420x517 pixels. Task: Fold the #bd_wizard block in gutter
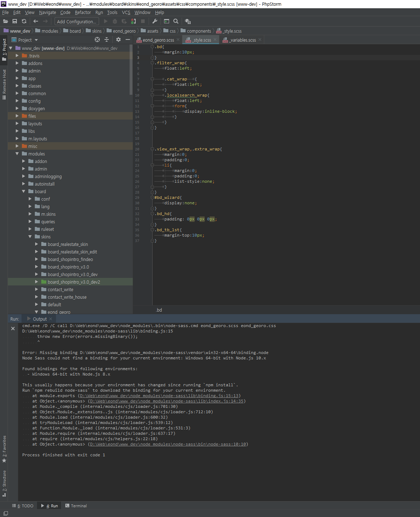pos(152,197)
